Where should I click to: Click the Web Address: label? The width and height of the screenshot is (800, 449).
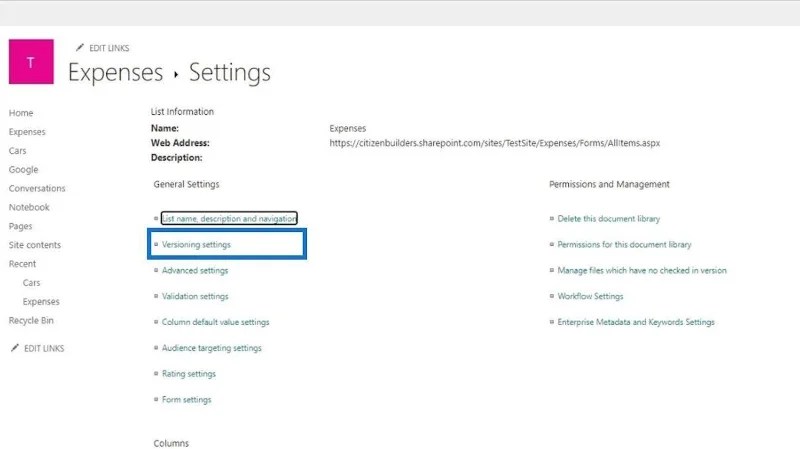(180, 143)
